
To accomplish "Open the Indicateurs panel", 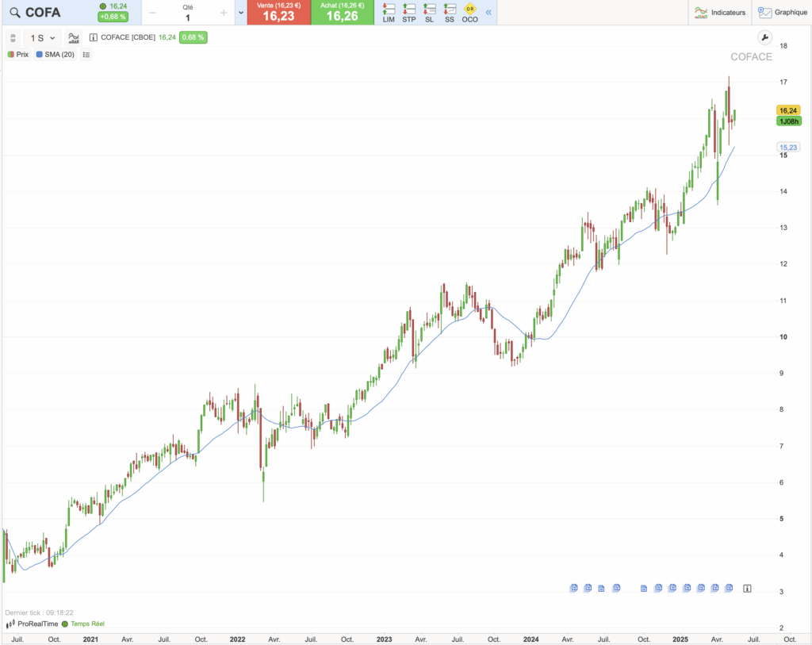I will click(x=720, y=13).
